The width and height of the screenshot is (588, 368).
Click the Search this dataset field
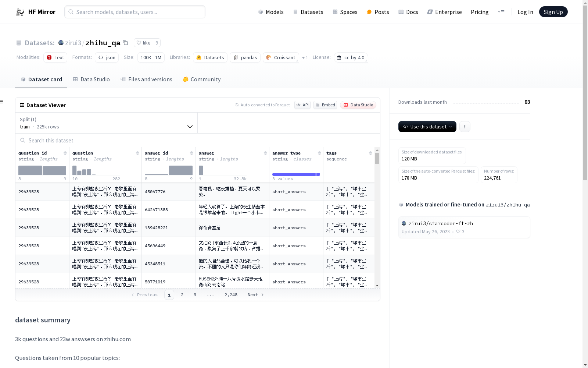click(x=198, y=141)
